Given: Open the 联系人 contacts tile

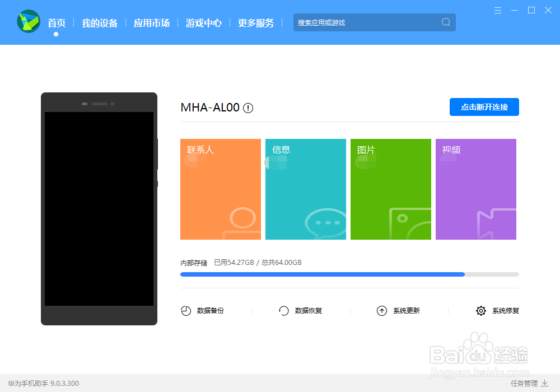Looking at the screenshot, I should 220,189.
